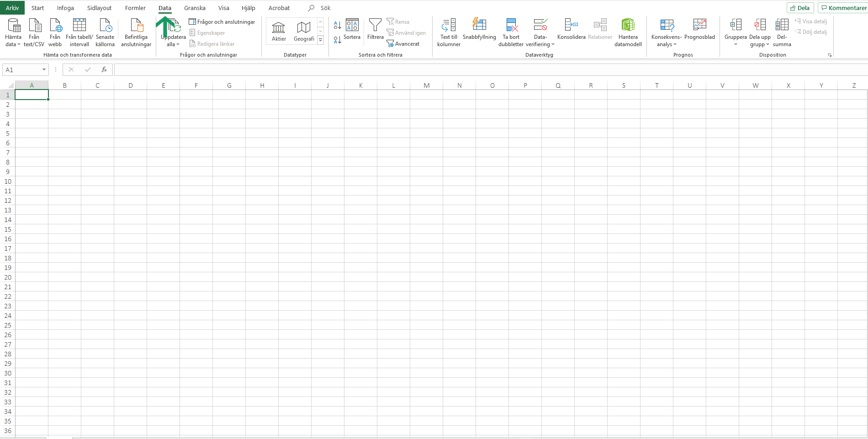This screenshot has height=439, width=868.
Task: Switch to the Formler tab
Action: 135,8
